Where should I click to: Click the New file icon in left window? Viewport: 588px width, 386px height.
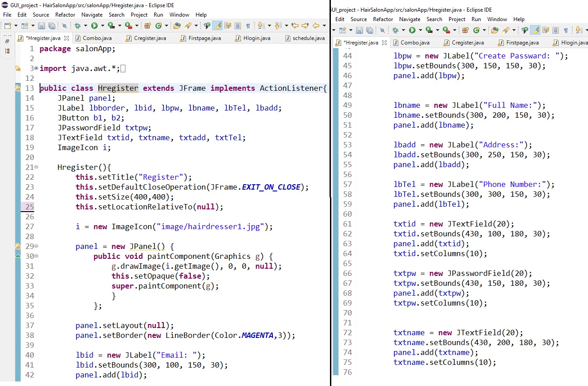8,26
